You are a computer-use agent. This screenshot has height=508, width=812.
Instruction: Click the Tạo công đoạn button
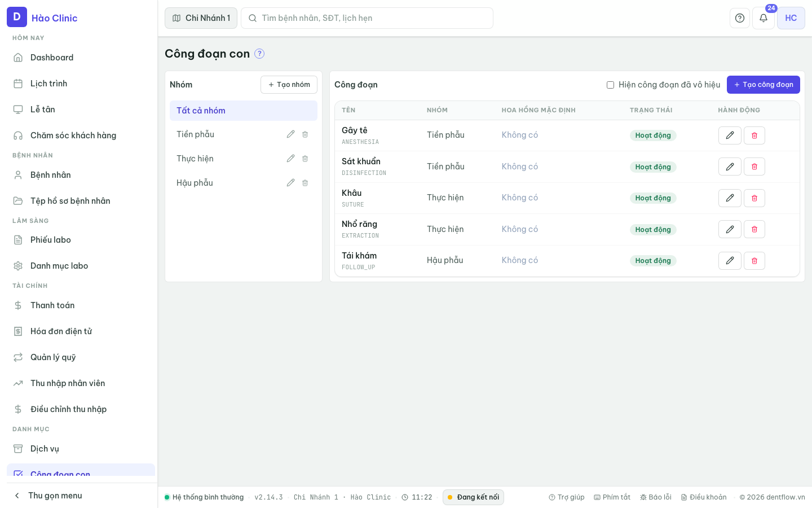[x=764, y=85]
